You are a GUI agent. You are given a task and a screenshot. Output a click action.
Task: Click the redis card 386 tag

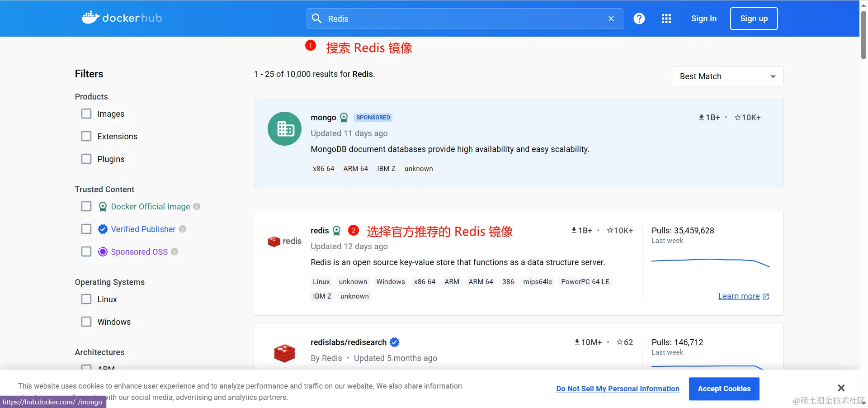coord(508,282)
